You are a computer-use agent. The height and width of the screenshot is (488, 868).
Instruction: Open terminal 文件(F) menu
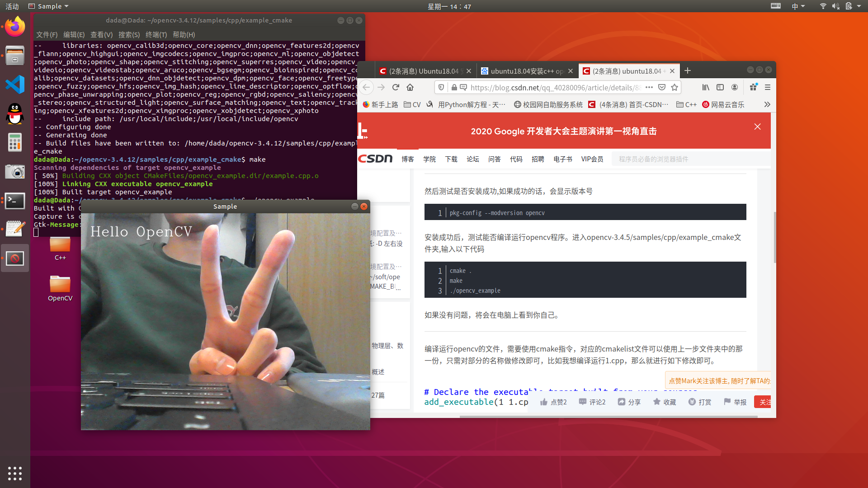[x=47, y=35]
